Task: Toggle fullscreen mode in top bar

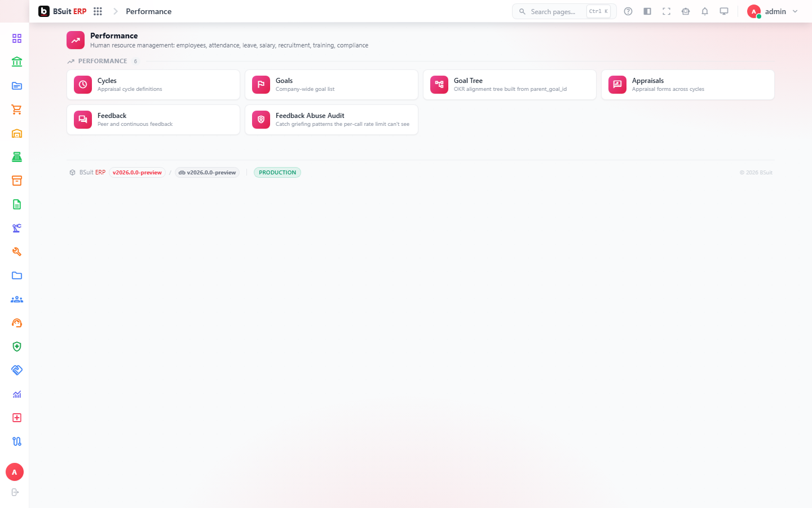Action: (x=667, y=11)
